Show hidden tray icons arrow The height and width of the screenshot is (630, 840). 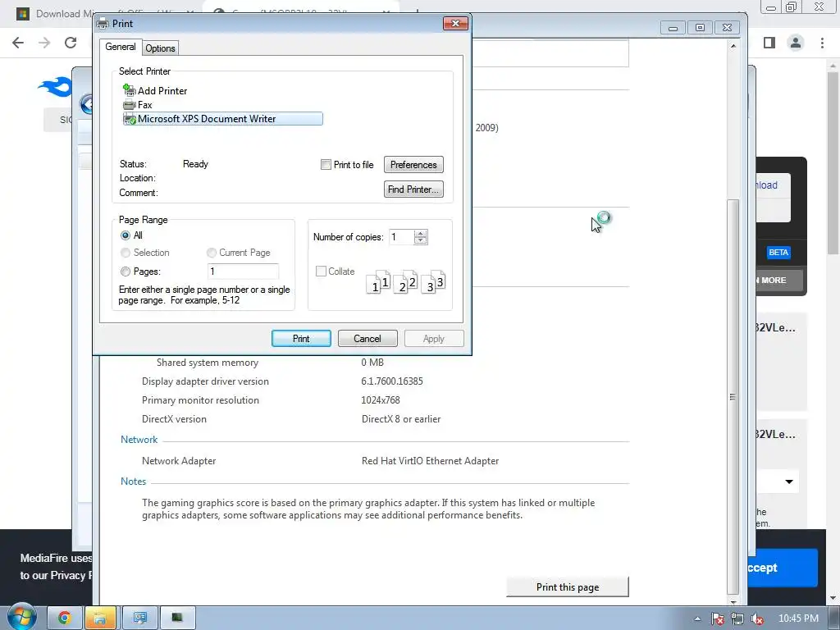pyautogui.click(x=697, y=619)
